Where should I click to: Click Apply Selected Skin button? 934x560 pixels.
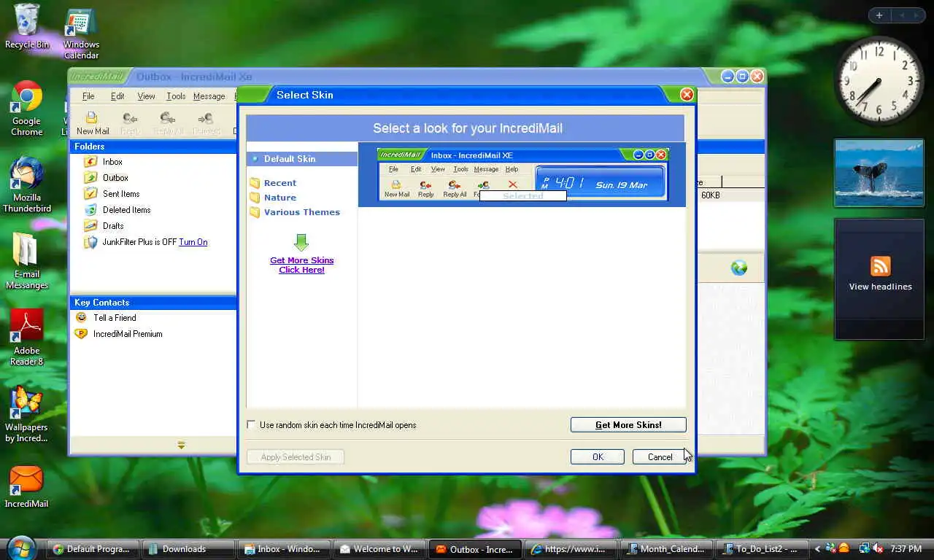pyautogui.click(x=296, y=457)
